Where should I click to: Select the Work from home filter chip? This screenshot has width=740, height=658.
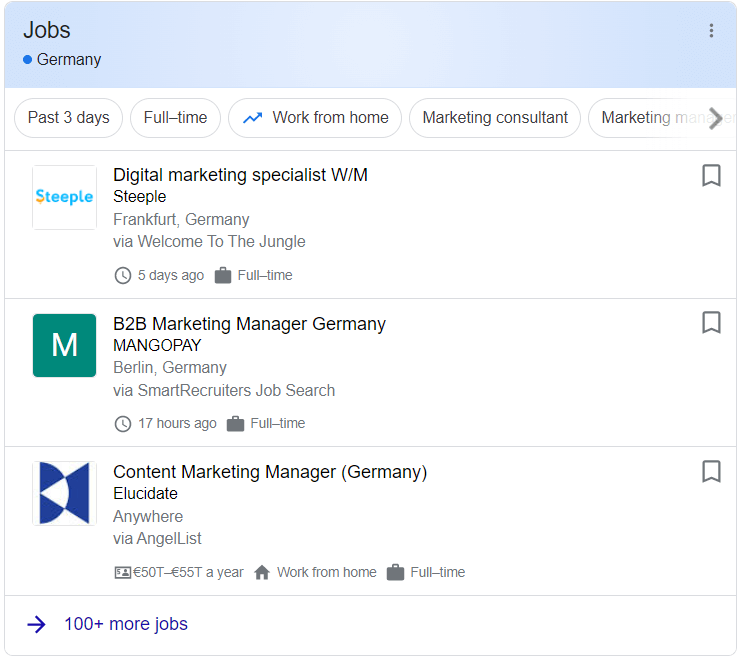pyautogui.click(x=315, y=118)
